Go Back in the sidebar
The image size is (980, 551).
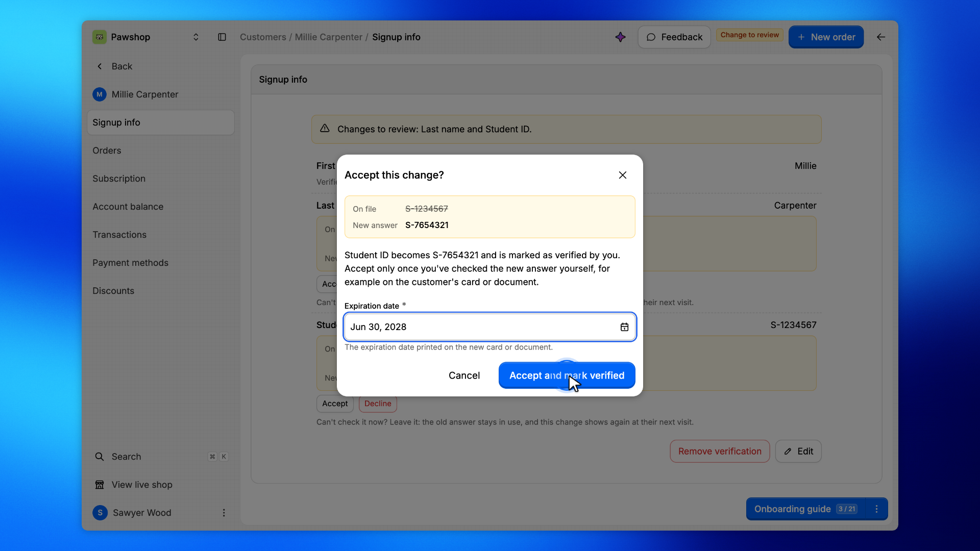click(x=114, y=66)
